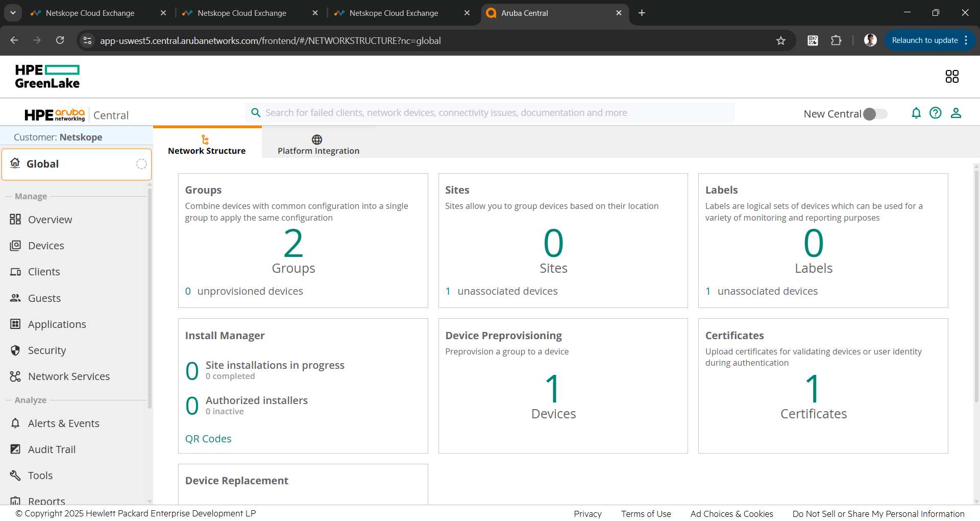This screenshot has width=980, height=521.
Task: Click the HPE GreenLake logo
Action: click(47, 77)
